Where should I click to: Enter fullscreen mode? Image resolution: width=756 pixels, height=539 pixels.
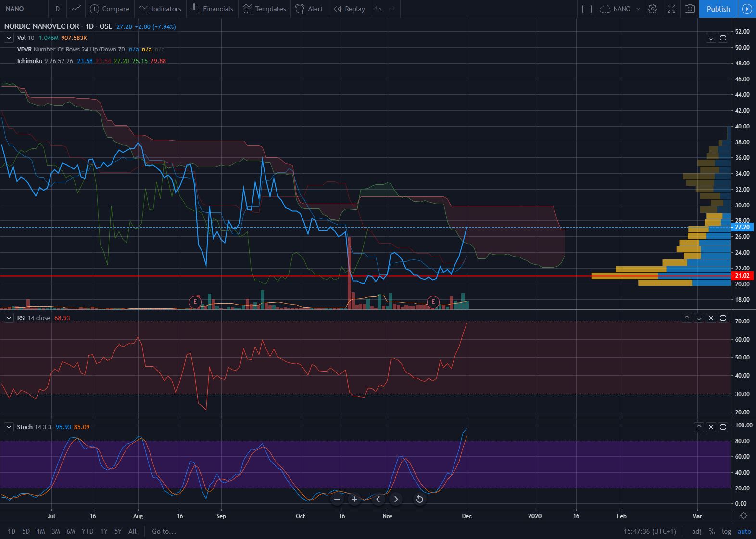[x=671, y=9]
